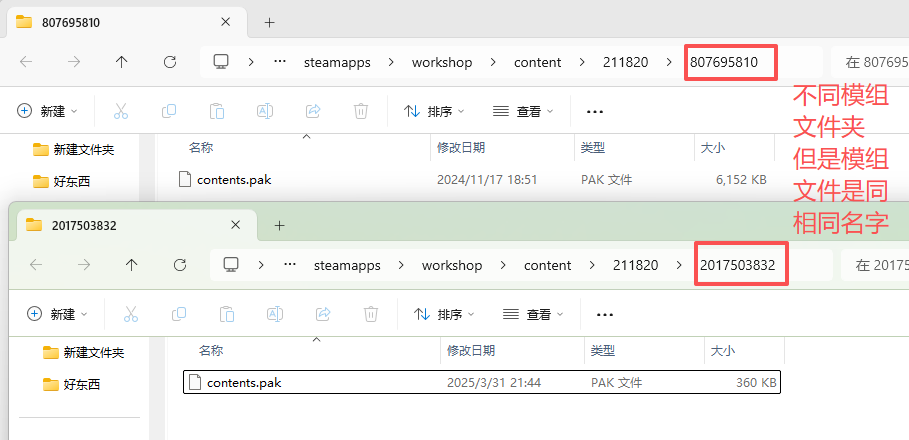Viewport: 909px width, 440px height.
Task: Click the copy icon in top window toolbar
Action: [x=169, y=111]
